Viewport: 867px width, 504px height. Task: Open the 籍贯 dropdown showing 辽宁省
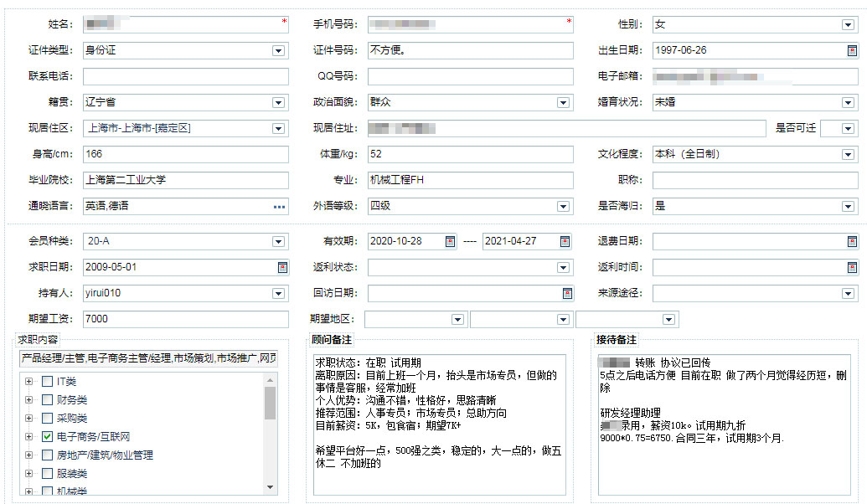pos(278,103)
